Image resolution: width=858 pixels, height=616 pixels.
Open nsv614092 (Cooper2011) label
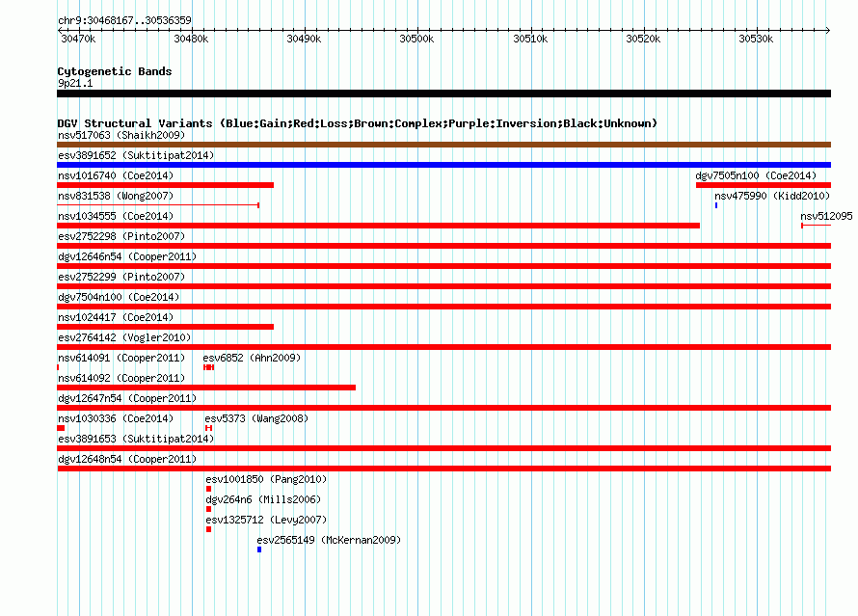(x=121, y=378)
